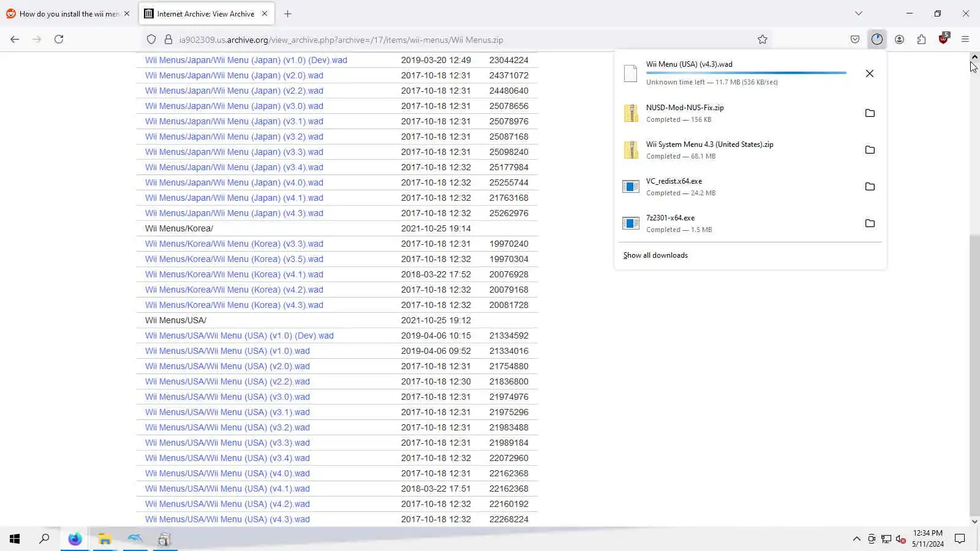Click the page vertical scrollbar thumb
Image resolution: width=980 pixels, height=551 pixels.
(974, 375)
